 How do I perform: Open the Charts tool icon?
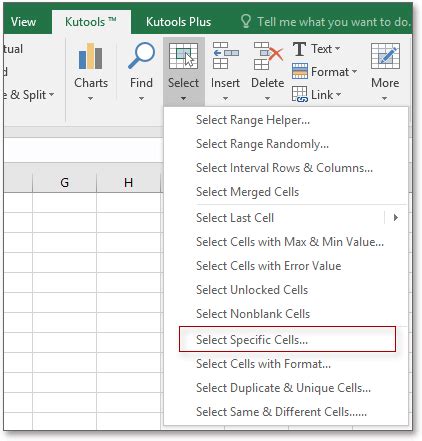[x=91, y=56]
